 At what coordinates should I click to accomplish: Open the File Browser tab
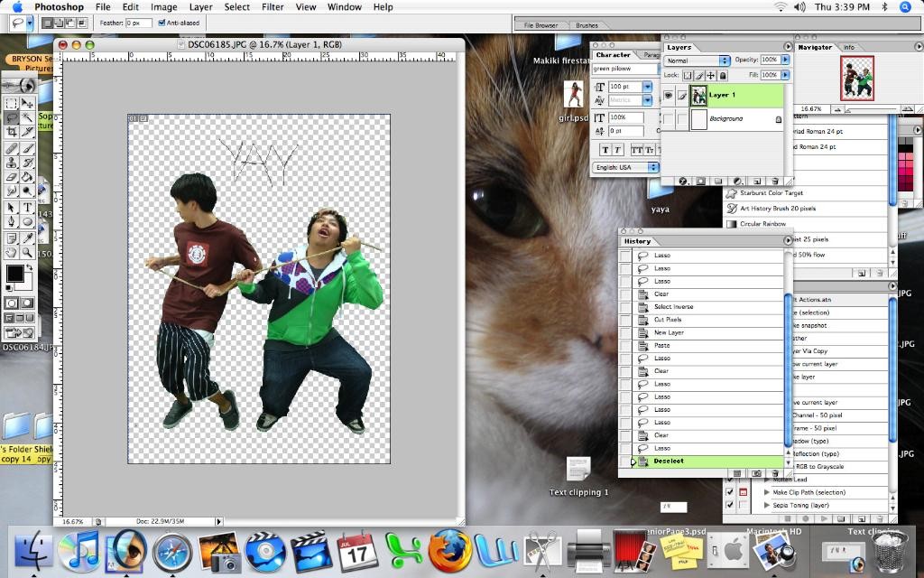pyautogui.click(x=541, y=25)
